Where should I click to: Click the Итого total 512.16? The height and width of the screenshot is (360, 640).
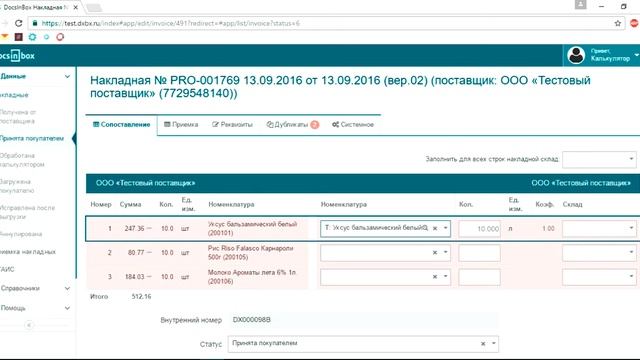141,296
